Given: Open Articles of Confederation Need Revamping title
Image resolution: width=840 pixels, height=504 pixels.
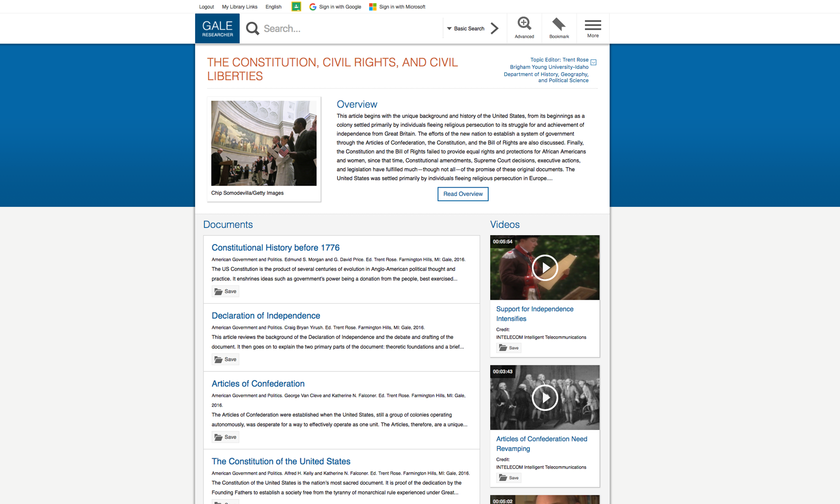Looking at the screenshot, I should 542,444.
